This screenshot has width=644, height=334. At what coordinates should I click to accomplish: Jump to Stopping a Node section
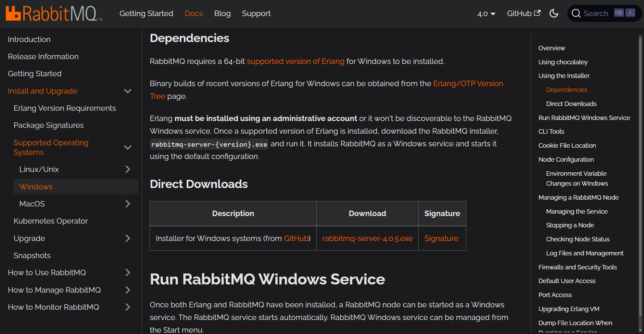570,225
